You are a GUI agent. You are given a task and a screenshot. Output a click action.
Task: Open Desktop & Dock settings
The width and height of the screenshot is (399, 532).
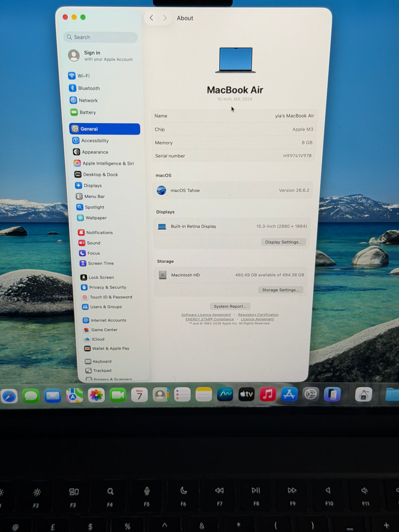point(96,175)
